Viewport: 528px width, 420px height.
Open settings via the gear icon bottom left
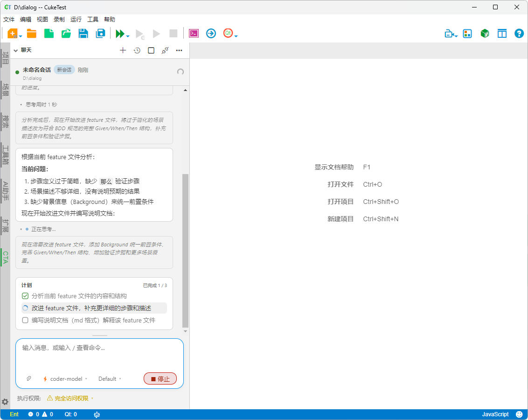[5, 402]
